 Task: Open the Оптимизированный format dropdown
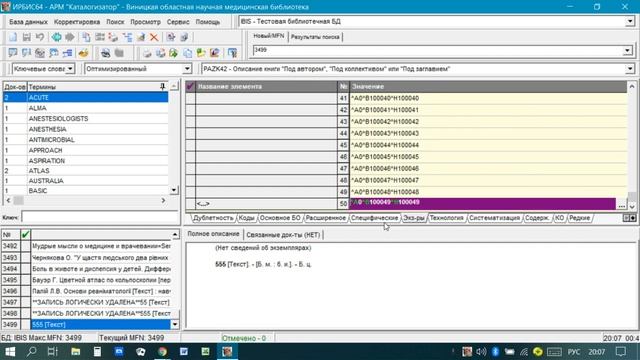187,69
